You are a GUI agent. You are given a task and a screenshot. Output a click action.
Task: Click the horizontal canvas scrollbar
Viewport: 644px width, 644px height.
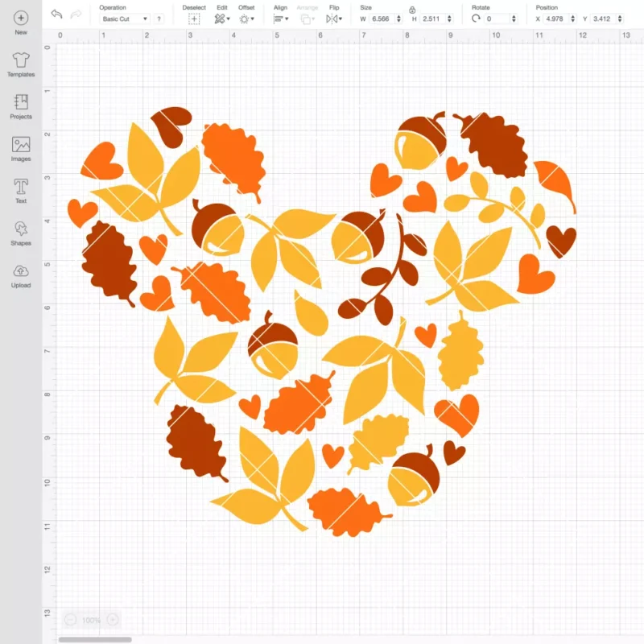(95, 639)
